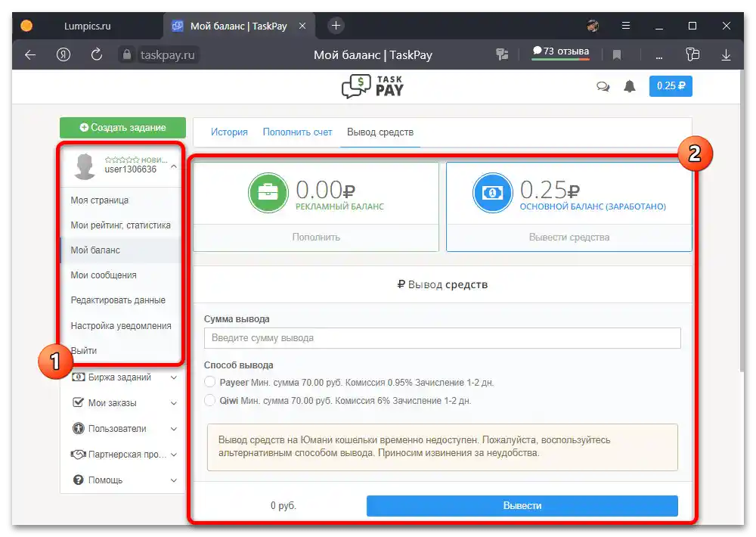Select the Payeer withdrawal method
Viewport: 756px width, 537px height.
pyautogui.click(x=209, y=382)
